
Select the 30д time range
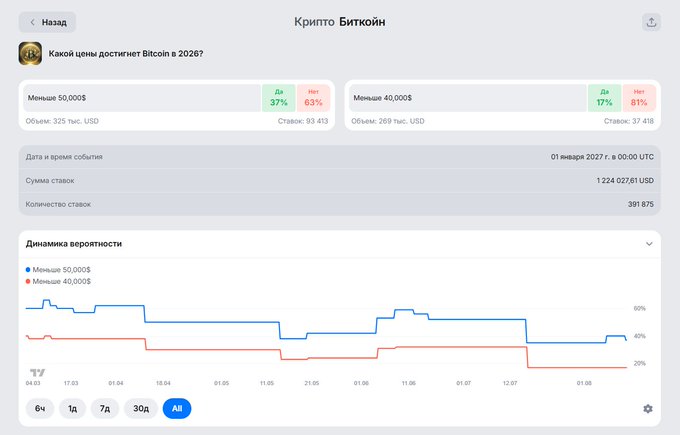click(141, 409)
